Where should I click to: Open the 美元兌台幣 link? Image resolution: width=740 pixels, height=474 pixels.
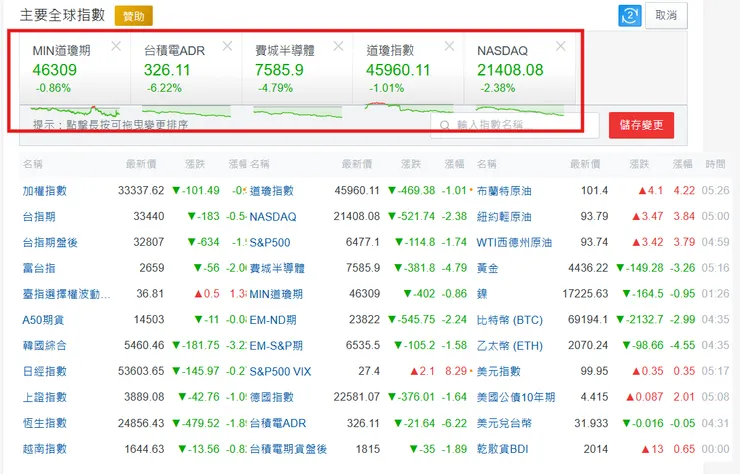[x=504, y=423]
